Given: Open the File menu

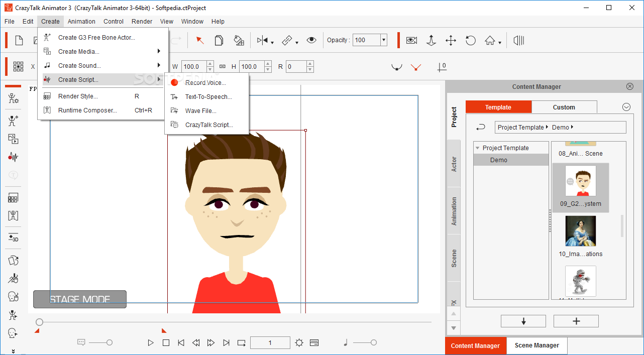Looking at the screenshot, I should coord(10,22).
